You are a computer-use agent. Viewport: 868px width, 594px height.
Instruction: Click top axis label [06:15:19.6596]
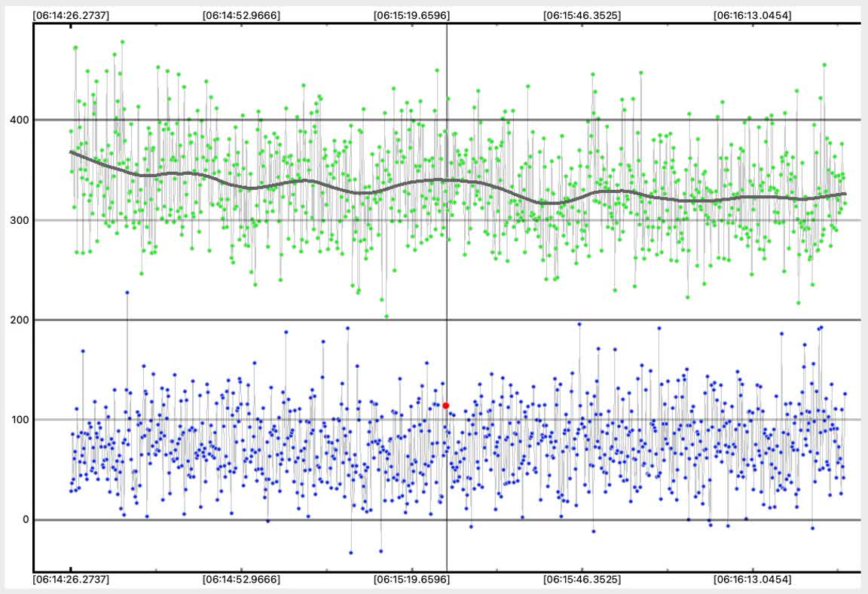pos(412,16)
